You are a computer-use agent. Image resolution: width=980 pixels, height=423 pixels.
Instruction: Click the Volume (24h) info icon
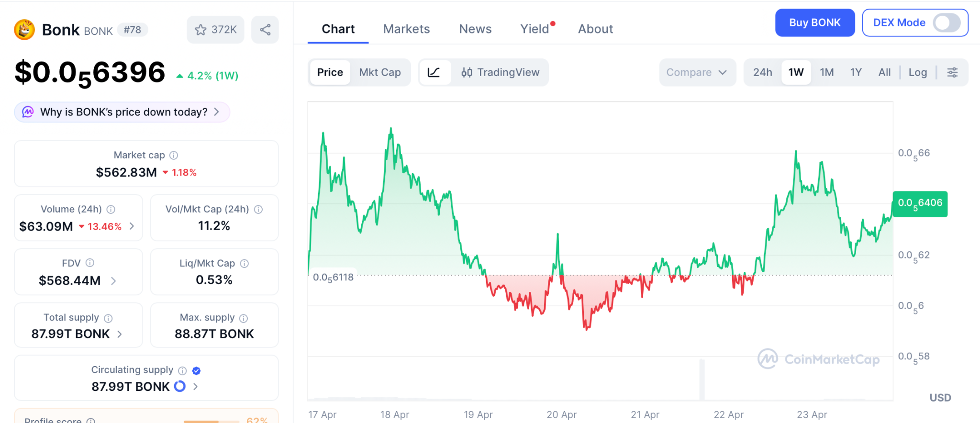tap(111, 209)
